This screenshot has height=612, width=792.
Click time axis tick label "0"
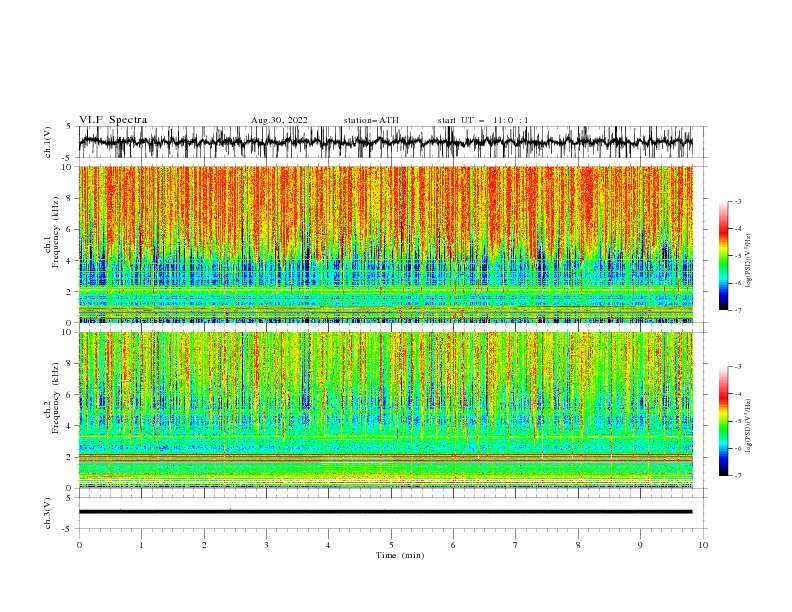pyautogui.click(x=79, y=545)
